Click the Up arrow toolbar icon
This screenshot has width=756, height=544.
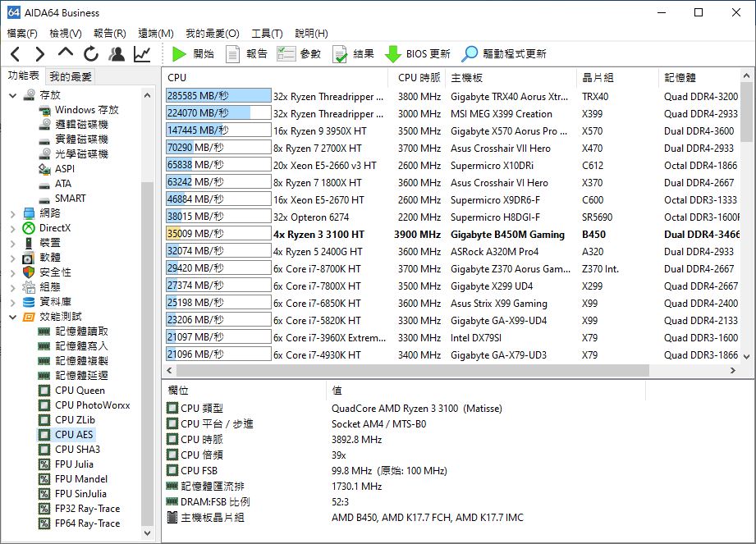[x=66, y=54]
